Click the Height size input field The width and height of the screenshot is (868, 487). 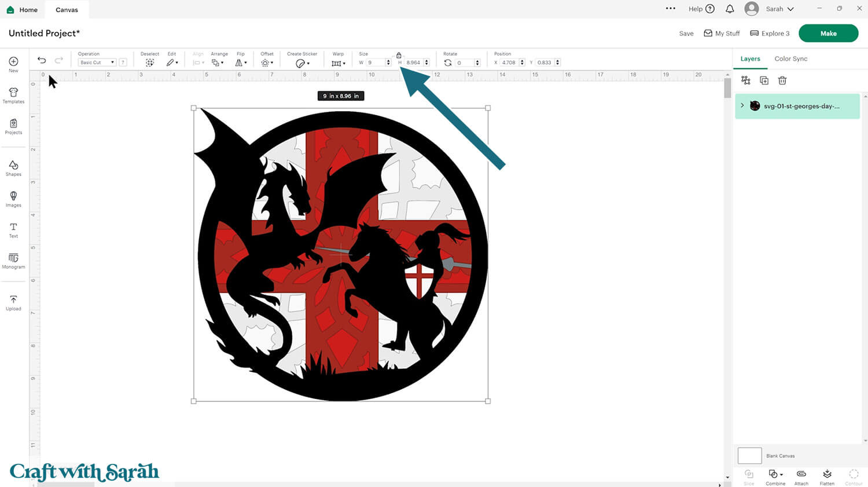pos(414,63)
